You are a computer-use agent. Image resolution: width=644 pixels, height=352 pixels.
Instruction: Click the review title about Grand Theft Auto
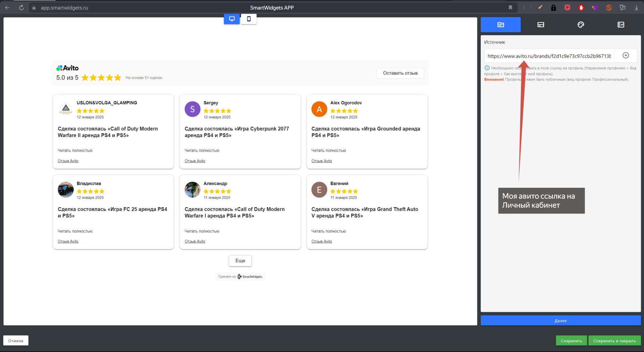(x=365, y=213)
